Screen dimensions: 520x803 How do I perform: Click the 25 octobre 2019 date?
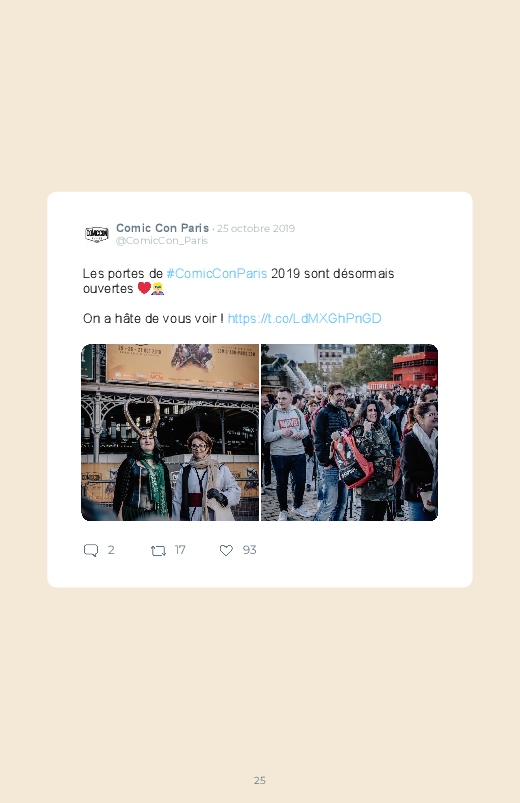click(256, 228)
